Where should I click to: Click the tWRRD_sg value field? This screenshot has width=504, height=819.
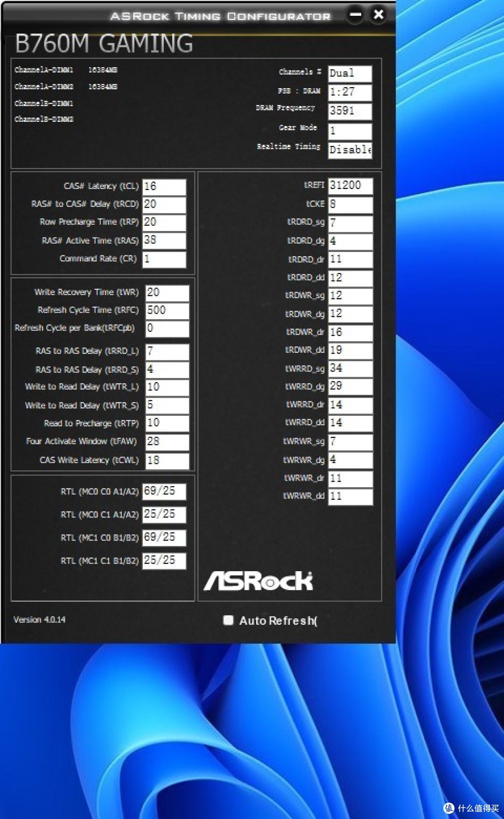pyautogui.click(x=350, y=369)
